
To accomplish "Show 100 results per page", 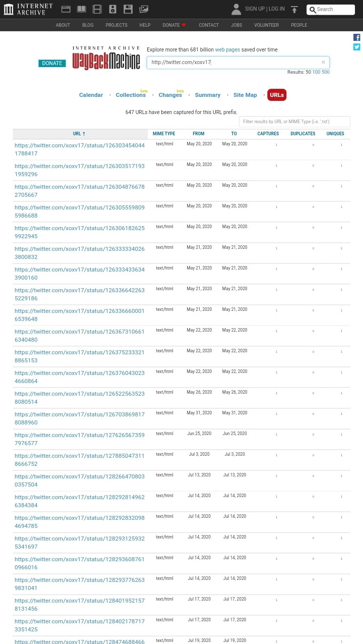I will click(x=316, y=72).
